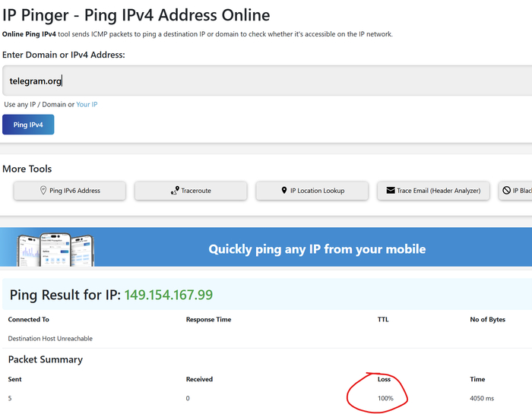The image size is (532, 414).
Task: Open the Ping IPv6 Address tool
Action: (70, 191)
